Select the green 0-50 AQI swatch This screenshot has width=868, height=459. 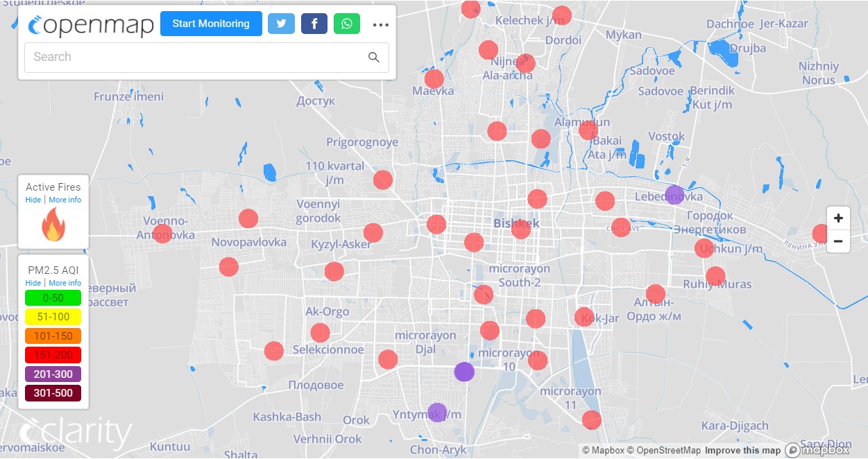[x=53, y=298]
